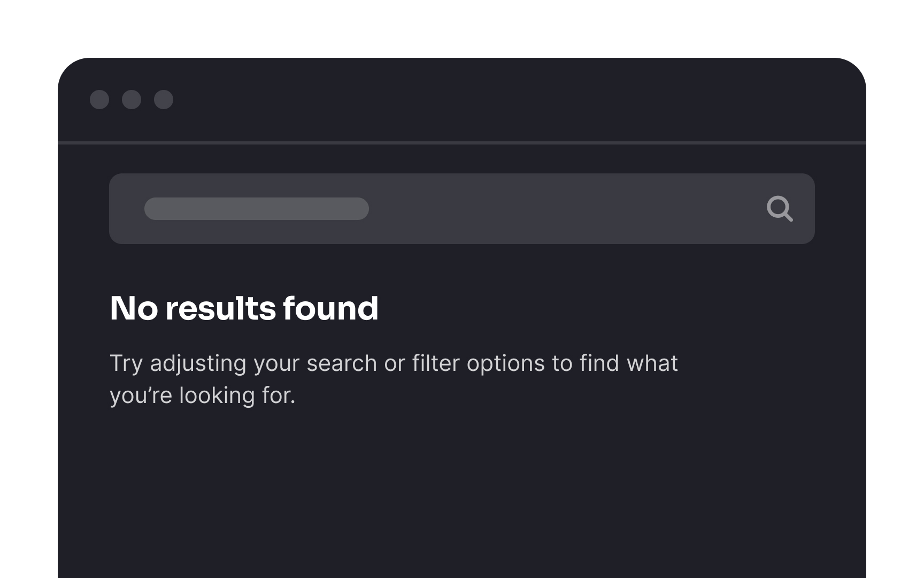Click the "No results found" heading
The width and height of the screenshot is (924, 578).
click(x=244, y=308)
